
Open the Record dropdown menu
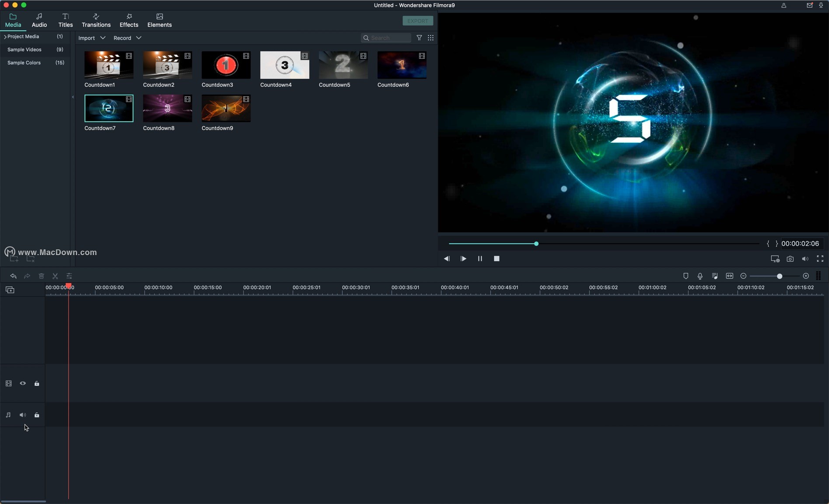[x=127, y=38]
